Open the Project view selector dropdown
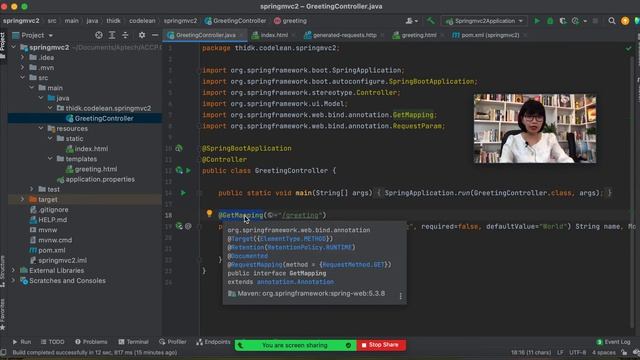 (x=33, y=35)
